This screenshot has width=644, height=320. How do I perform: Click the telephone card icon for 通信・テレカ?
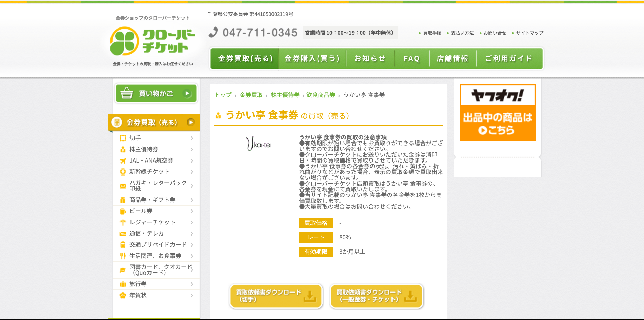pyautogui.click(x=123, y=233)
